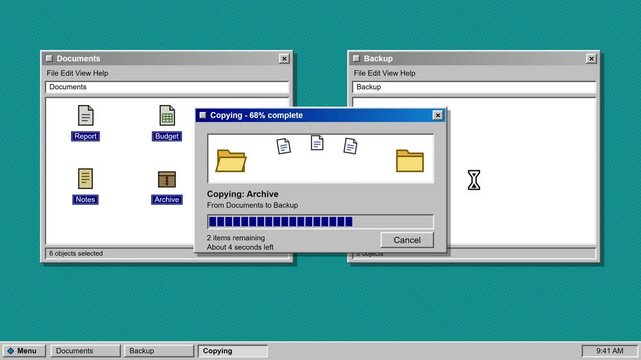Click "2 items remaining" text
This screenshot has width=641, height=360.
236,238
